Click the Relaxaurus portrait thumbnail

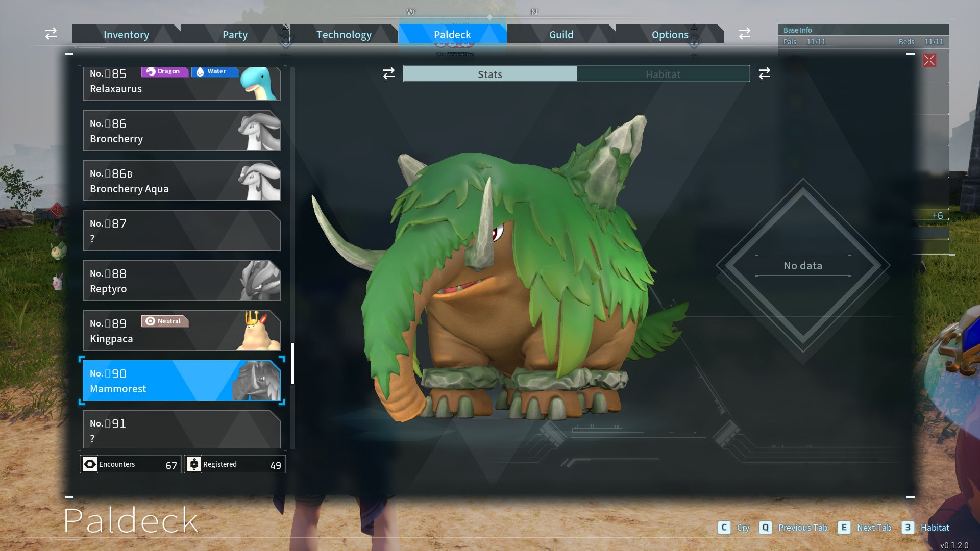pos(259,84)
